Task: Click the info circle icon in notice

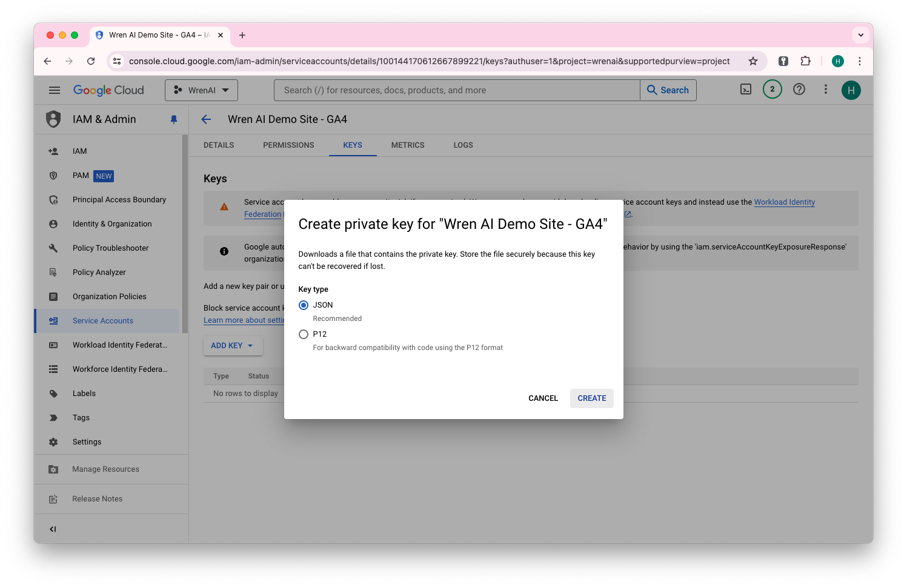Action: [x=224, y=251]
